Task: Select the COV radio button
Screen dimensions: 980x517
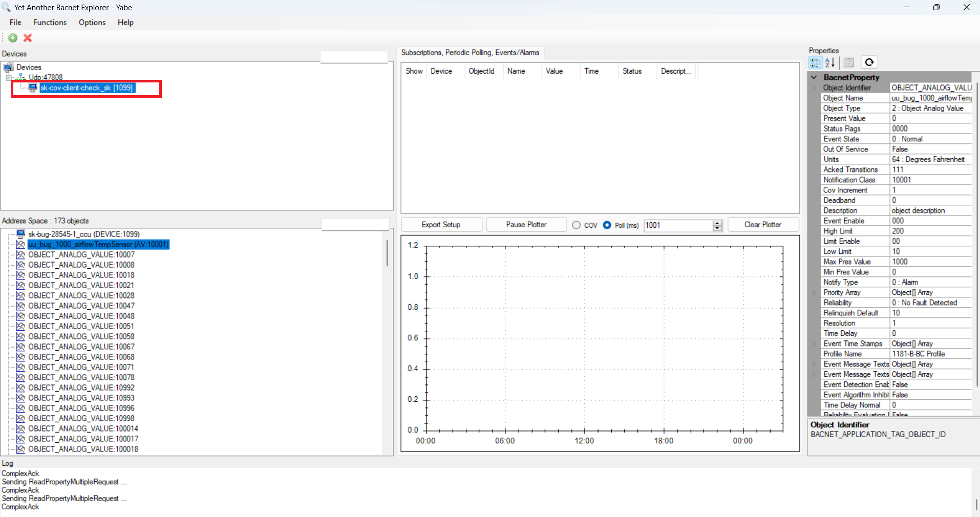Action: click(577, 225)
